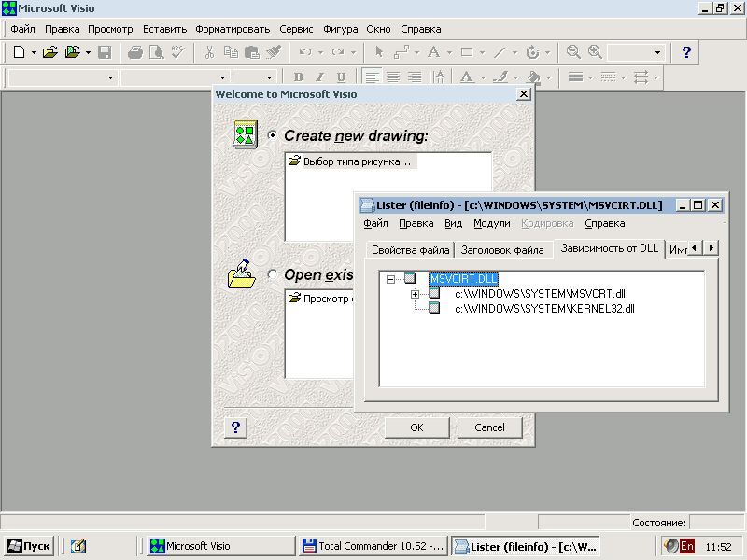Viewport: 747px width, 560px height.
Task: Click the Open stencil toolbar icon
Action: [x=73, y=52]
